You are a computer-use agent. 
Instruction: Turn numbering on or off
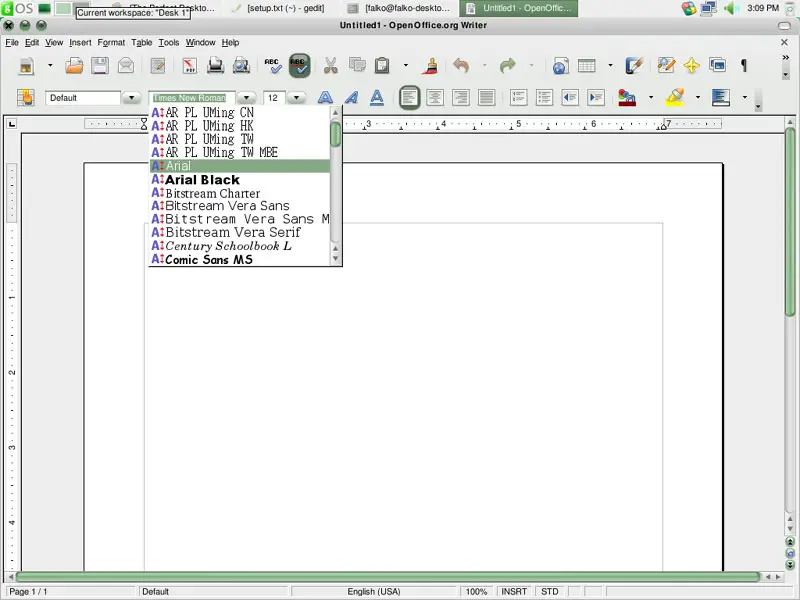[518, 97]
